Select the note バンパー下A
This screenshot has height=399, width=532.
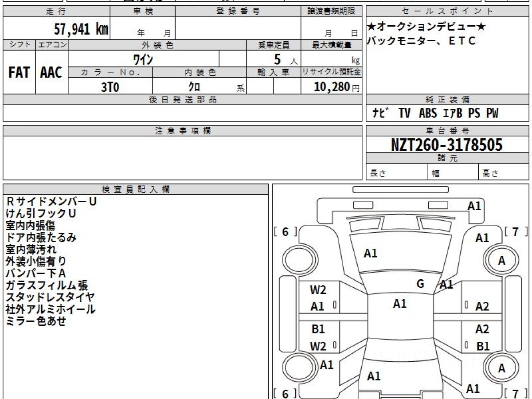[x=35, y=273]
